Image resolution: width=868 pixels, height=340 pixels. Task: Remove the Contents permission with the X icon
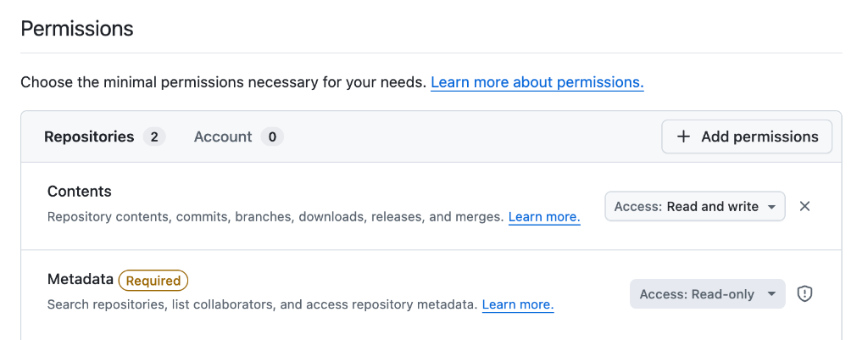point(805,206)
